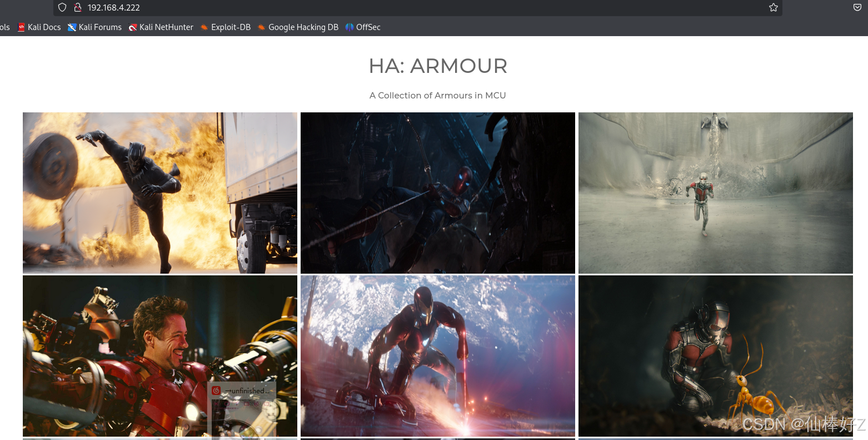
Task: Open the Exploit-DB bookmark
Action: click(x=226, y=27)
